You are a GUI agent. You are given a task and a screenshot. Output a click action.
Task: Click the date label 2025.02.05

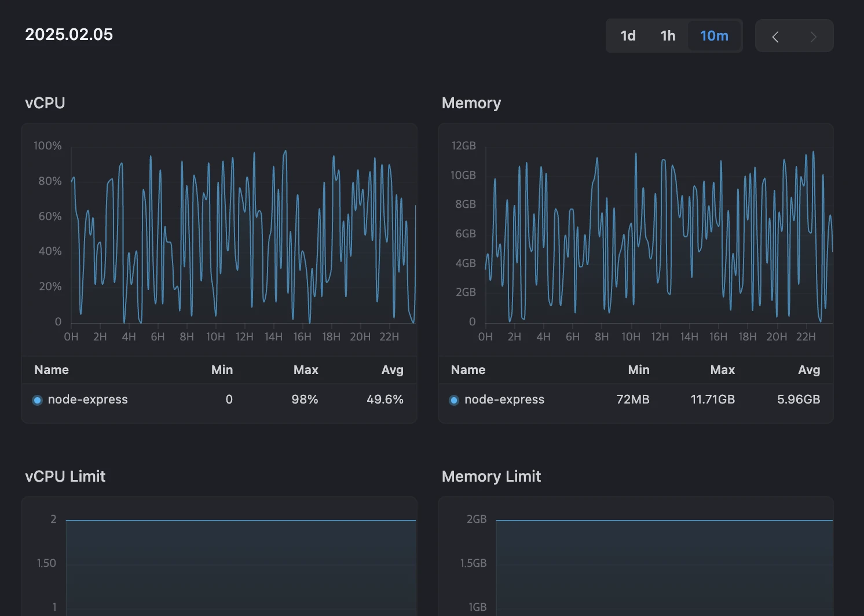click(69, 34)
